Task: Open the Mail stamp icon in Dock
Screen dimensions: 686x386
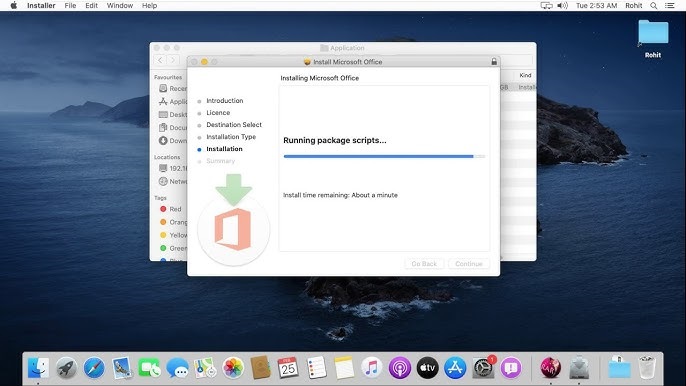Action: pos(122,368)
